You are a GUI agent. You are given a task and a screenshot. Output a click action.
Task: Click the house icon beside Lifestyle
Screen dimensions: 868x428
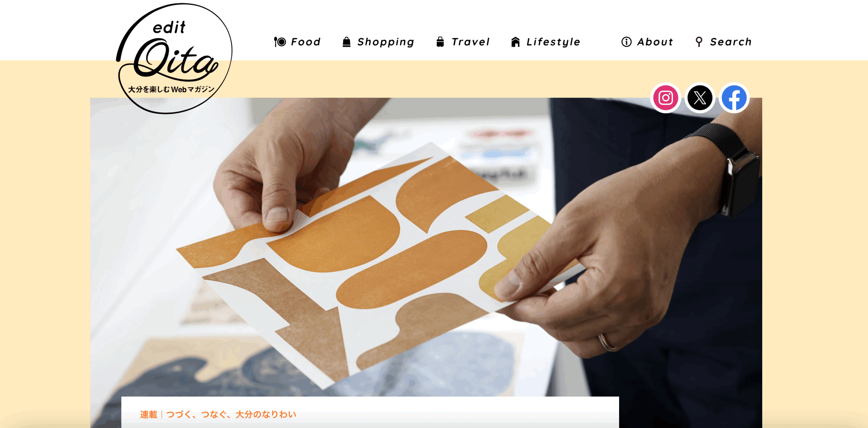515,42
